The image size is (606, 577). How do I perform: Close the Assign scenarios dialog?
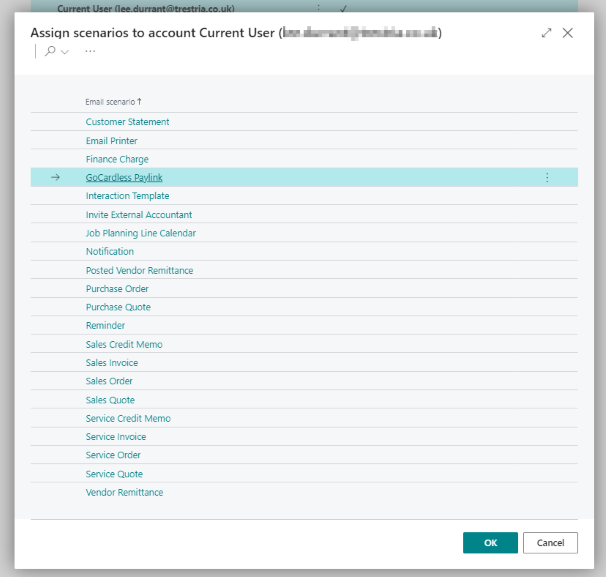568,32
